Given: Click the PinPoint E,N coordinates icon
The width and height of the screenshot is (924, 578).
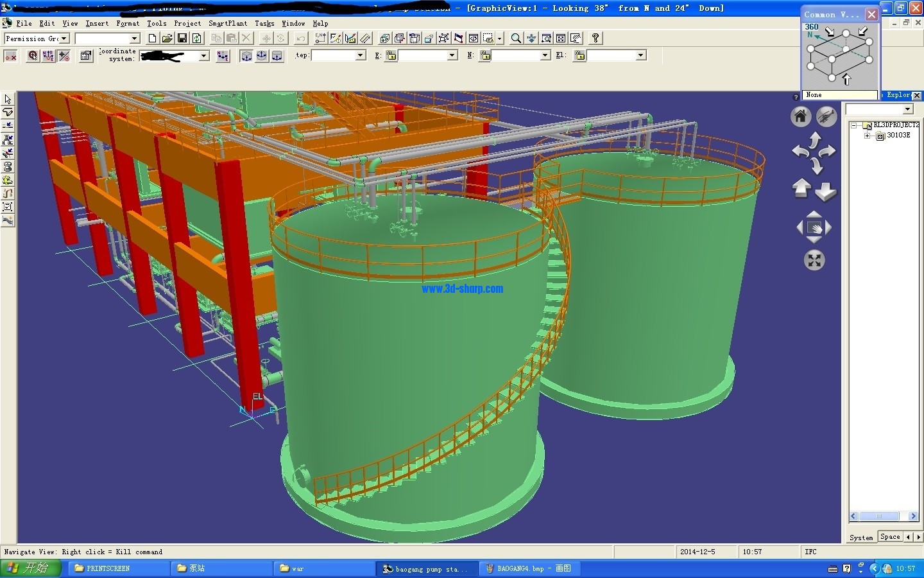Looking at the screenshot, I should [x=320, y=39].
